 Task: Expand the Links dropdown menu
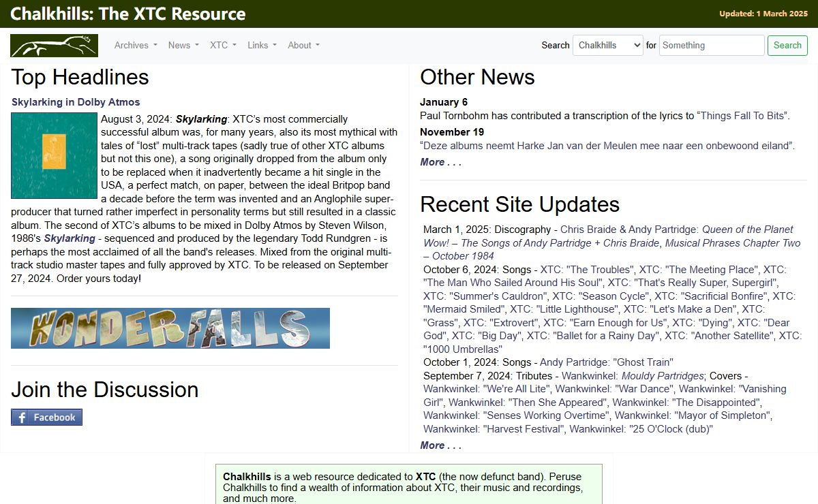262,45
